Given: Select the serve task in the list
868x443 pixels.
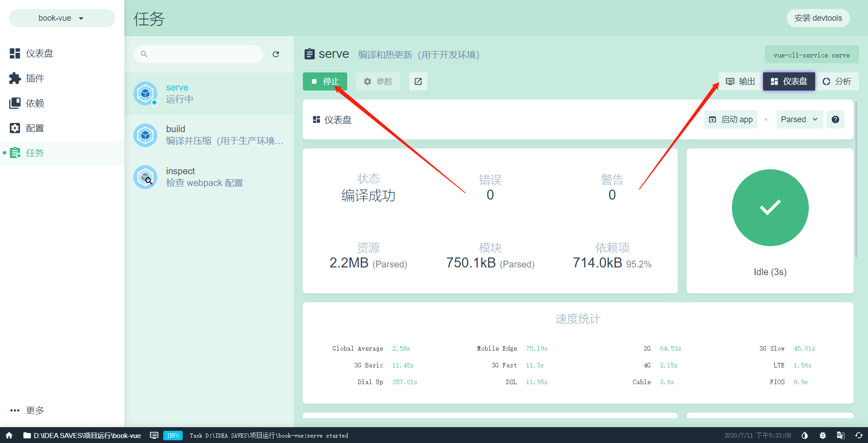Looking at the screenshot, I should 209,93.
